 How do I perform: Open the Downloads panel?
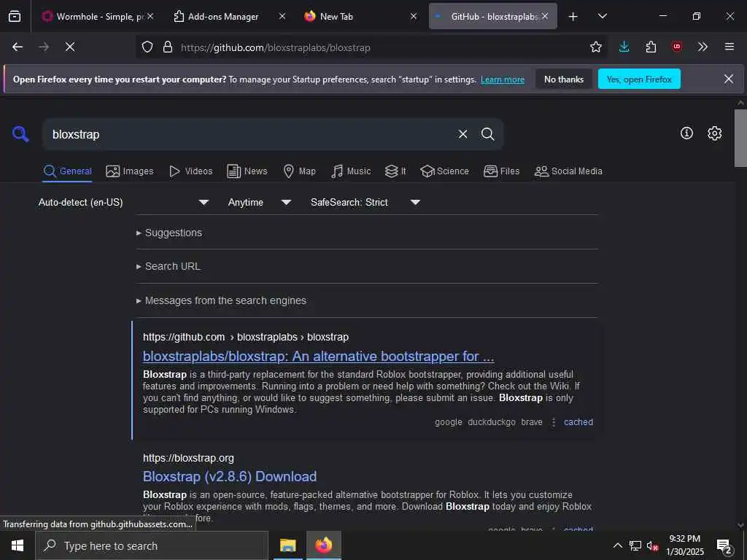pos(624,47)
